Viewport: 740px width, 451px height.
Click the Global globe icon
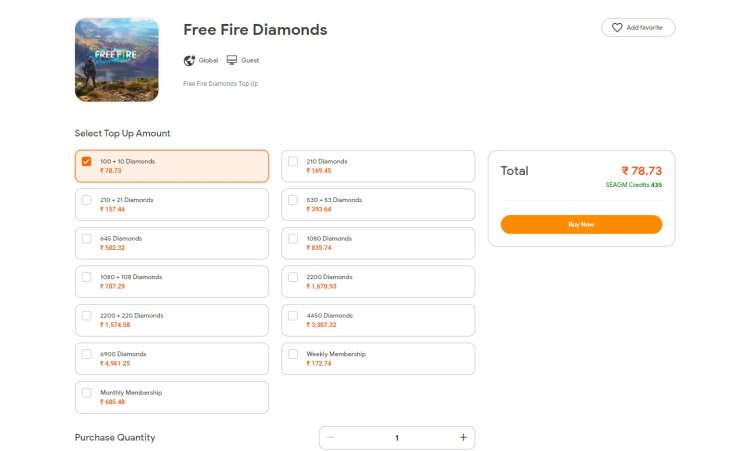pos(189,60)
